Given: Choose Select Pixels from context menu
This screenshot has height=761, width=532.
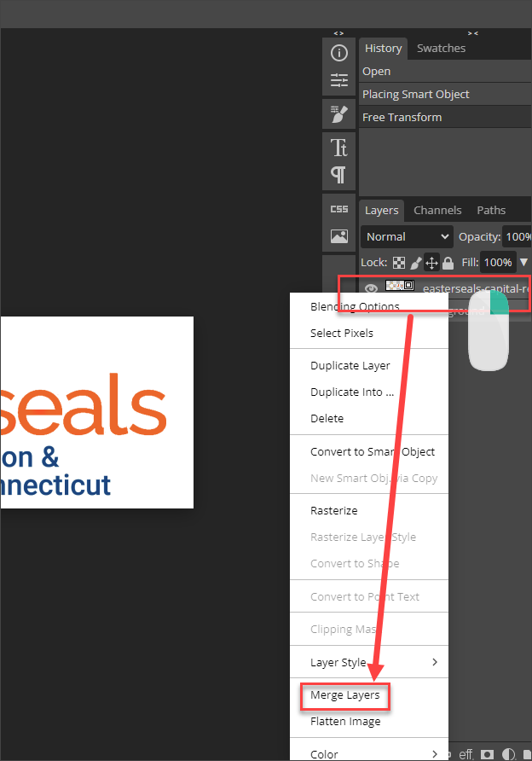Looking at the screenshot, I should pos(342,333).
